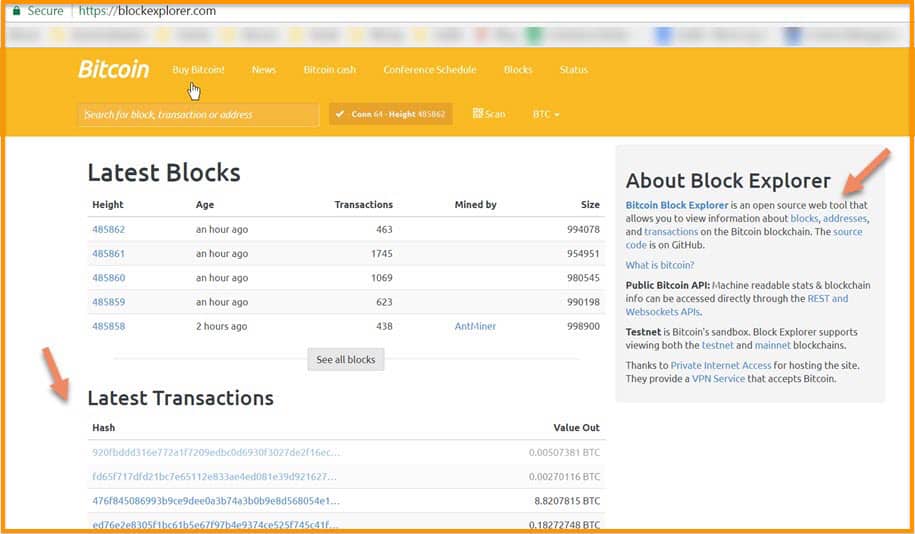The image size is (915, 534).
Task: Click the size value 998900
Action: 584,326
